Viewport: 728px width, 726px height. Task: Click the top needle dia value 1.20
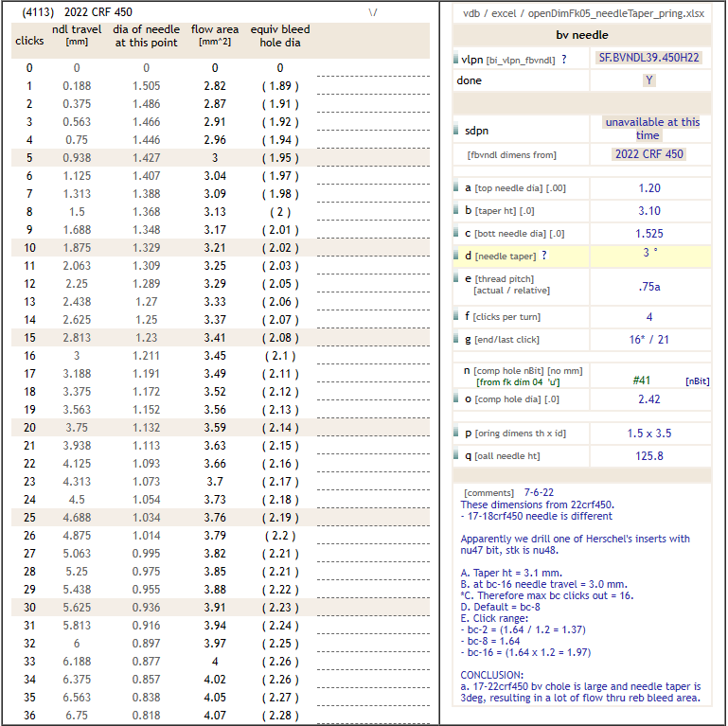pos(648,188)
